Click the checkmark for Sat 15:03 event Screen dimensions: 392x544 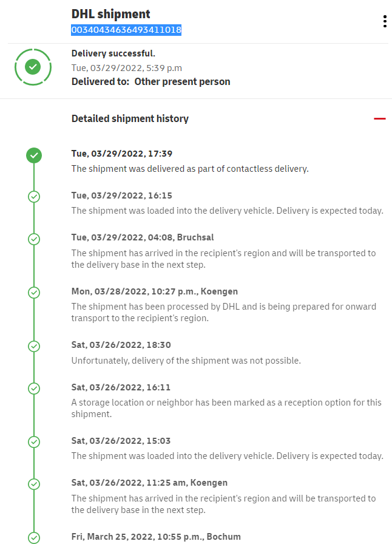[34, 442]
